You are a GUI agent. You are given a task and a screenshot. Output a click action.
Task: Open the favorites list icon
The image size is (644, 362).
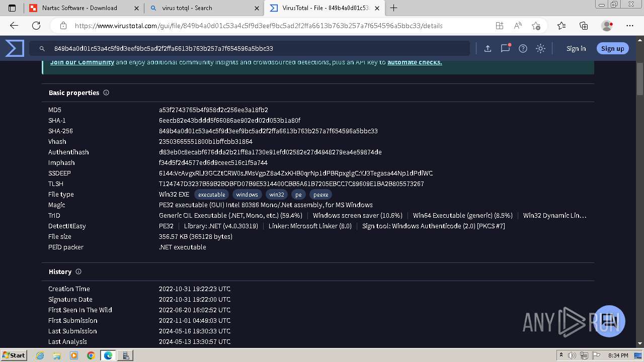coord(561,26)
